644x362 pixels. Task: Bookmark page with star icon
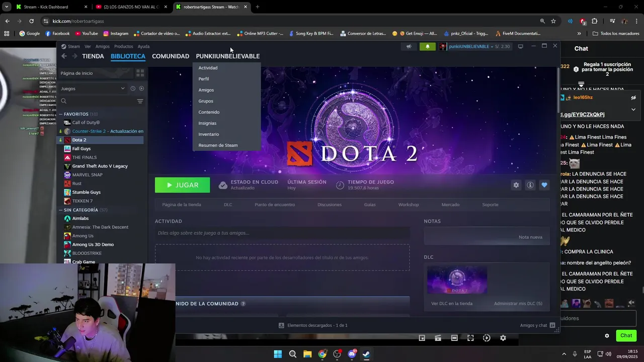click(x=553, y=21)
